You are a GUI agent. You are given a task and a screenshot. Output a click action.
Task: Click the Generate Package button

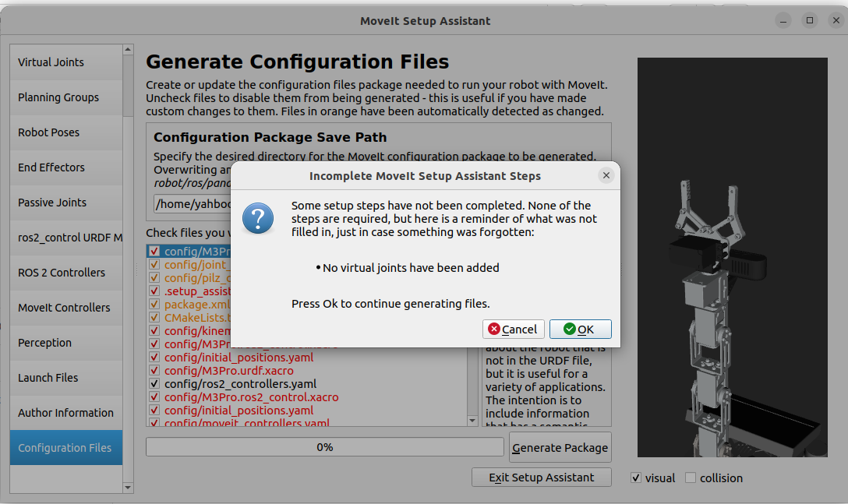pos(560,447)
